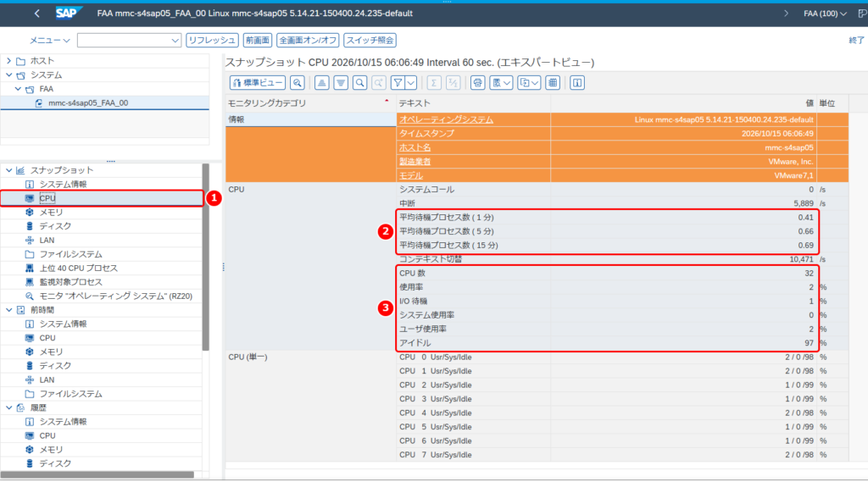The image size is (868, 482).
Task: Open the FAA (100) system dropdown
Action: (825, 14)
